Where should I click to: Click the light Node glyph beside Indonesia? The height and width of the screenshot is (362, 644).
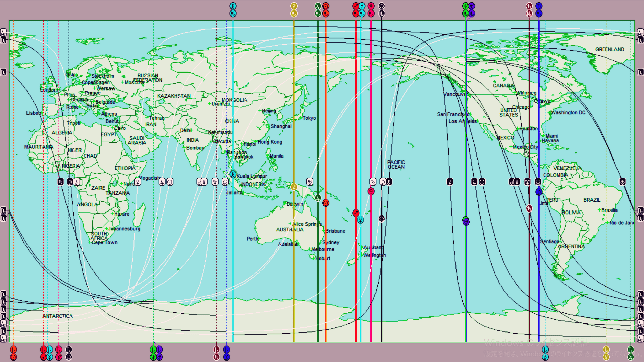225,182
